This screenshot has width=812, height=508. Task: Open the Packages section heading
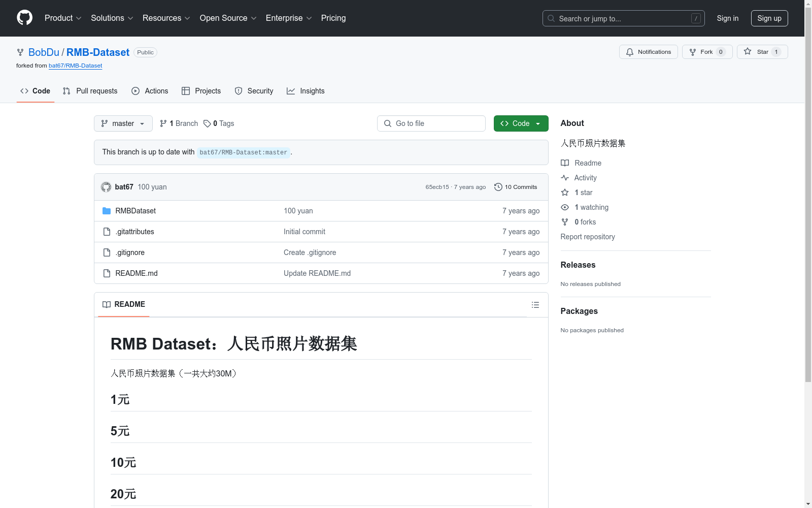point(579,311)
